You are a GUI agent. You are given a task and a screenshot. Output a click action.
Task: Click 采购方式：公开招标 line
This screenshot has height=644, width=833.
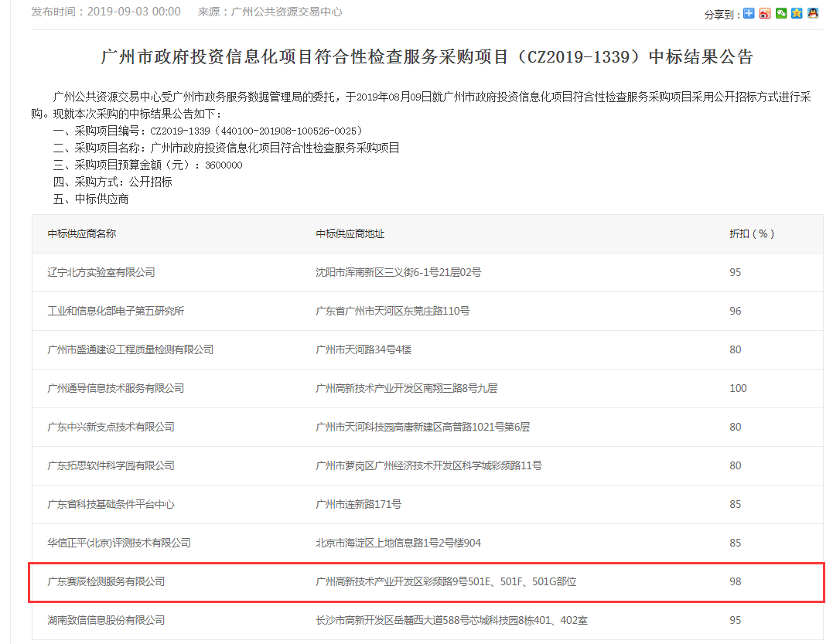coord(113,182)
